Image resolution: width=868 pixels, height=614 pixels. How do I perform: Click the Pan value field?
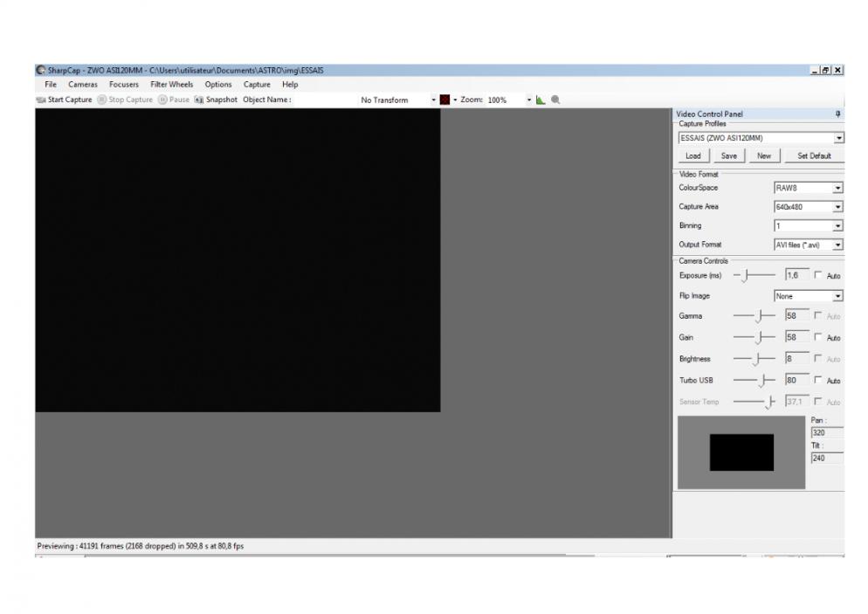click(827, 433)
